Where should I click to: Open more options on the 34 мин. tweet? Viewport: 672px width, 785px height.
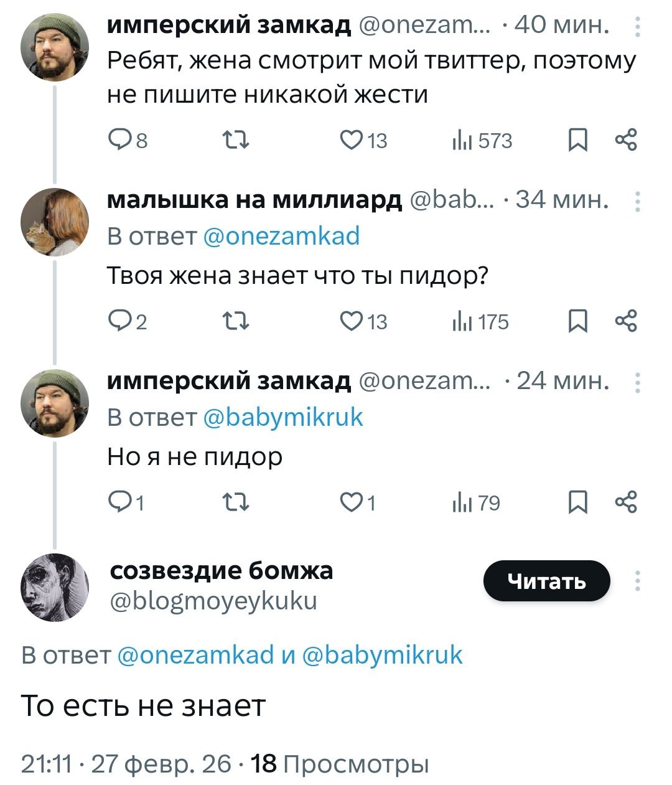[637, 202]
